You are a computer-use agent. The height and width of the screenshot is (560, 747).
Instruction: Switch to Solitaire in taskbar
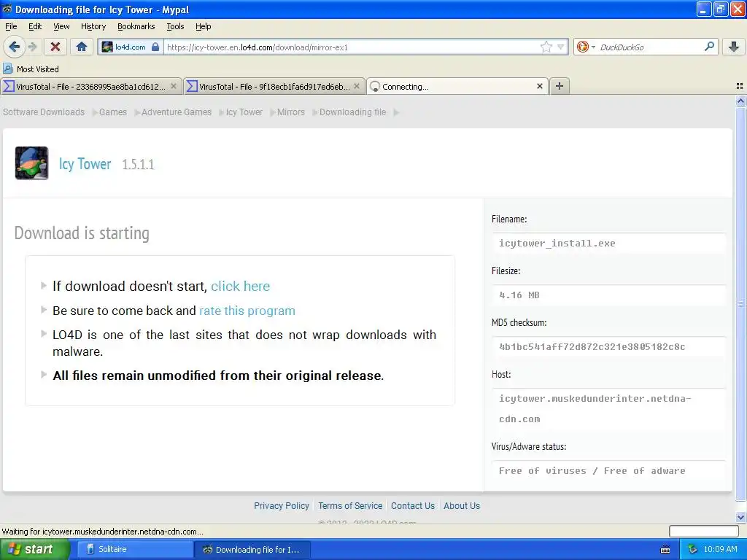[135, 550]
